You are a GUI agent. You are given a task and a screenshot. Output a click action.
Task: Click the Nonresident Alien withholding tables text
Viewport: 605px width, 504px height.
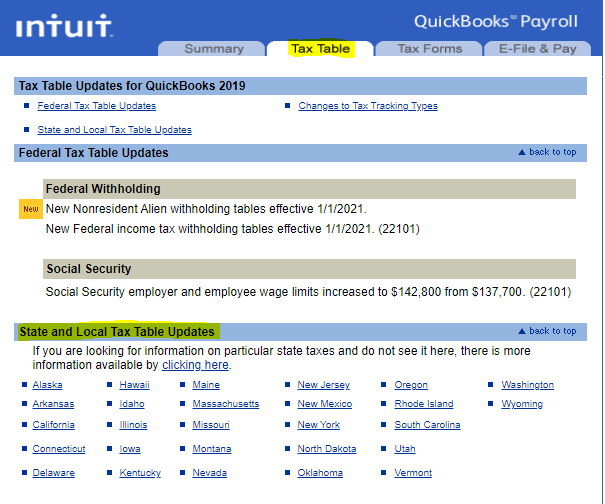pos(206,209)
